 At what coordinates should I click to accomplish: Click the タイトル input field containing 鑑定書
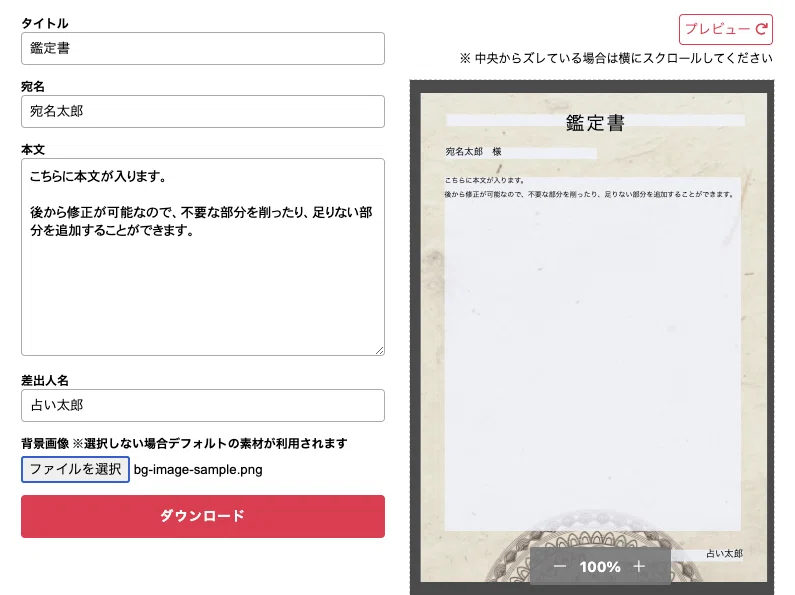(x=203, y=49)
